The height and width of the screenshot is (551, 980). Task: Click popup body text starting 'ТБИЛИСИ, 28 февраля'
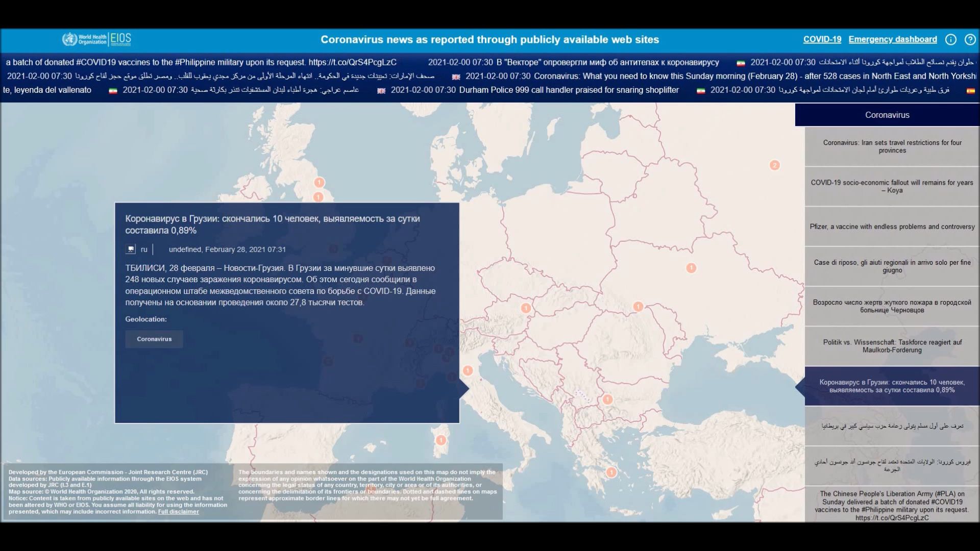click(280, 285)
